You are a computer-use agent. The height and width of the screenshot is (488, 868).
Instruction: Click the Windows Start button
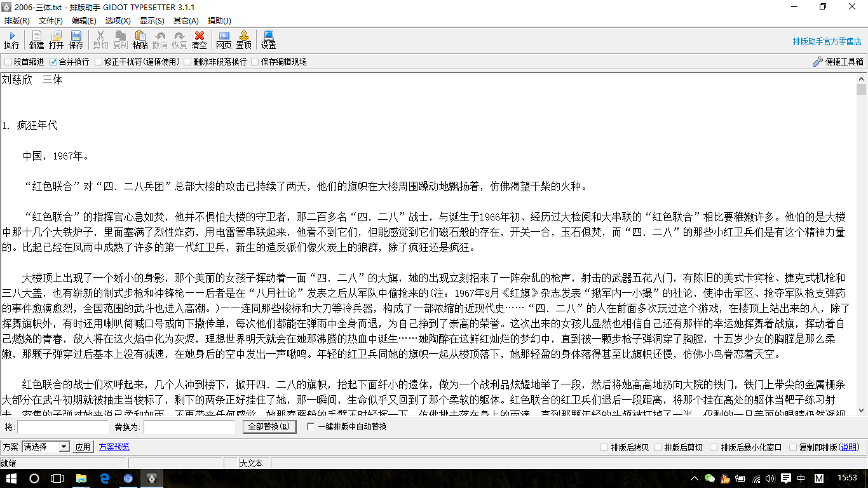point(11,478)
